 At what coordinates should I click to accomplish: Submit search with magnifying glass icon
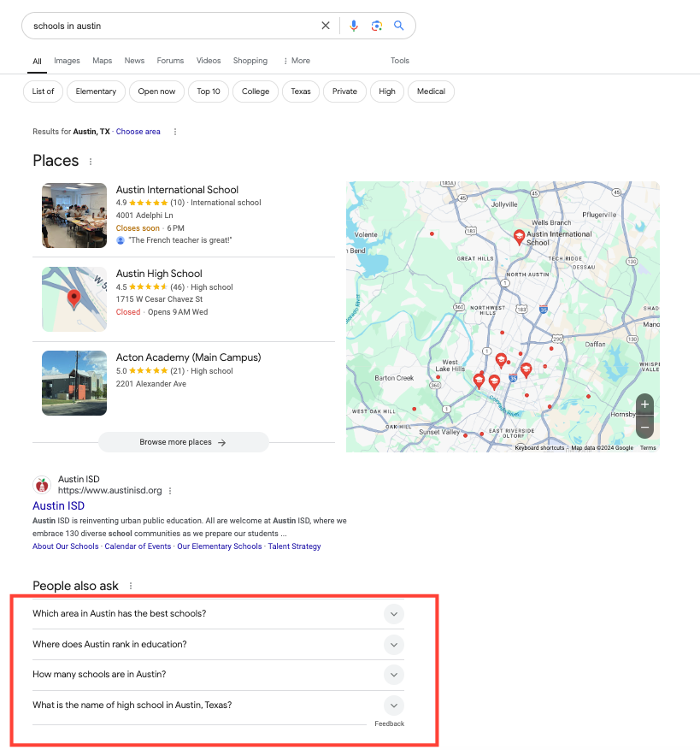click(399, 26)
